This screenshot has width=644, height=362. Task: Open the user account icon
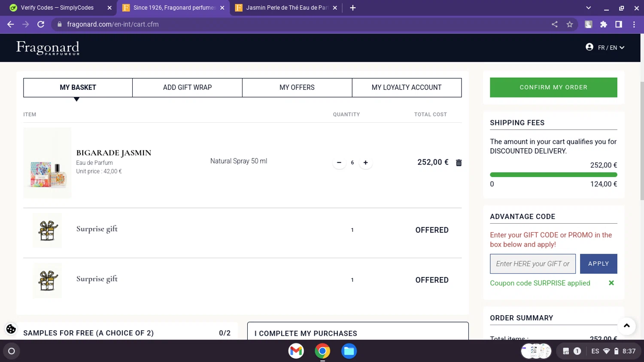589,47
